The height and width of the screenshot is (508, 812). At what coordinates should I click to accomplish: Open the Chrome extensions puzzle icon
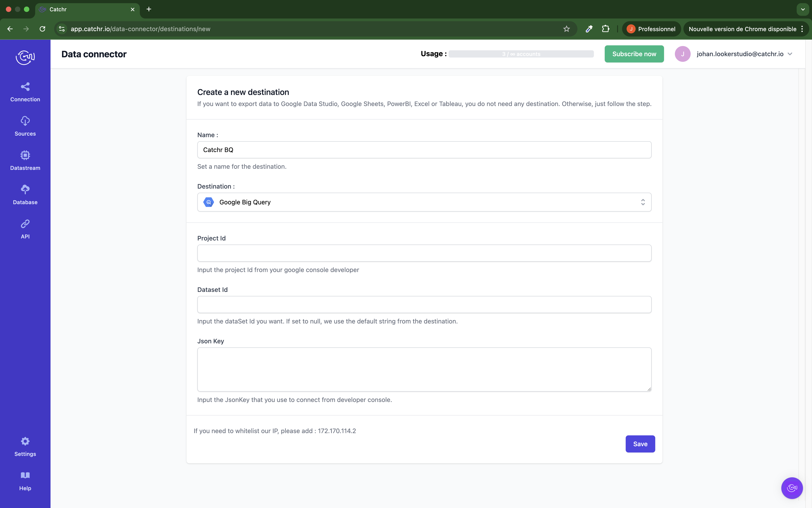pyautogui.click(x=605, y=29)
